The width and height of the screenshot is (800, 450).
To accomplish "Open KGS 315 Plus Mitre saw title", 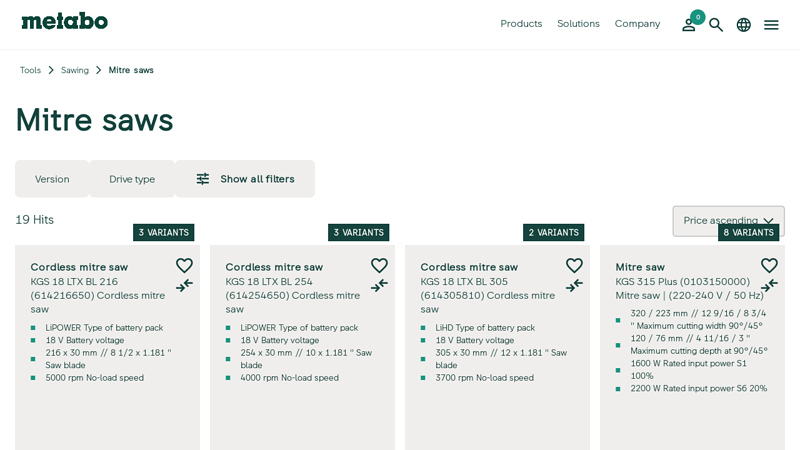I will [689, 281].
